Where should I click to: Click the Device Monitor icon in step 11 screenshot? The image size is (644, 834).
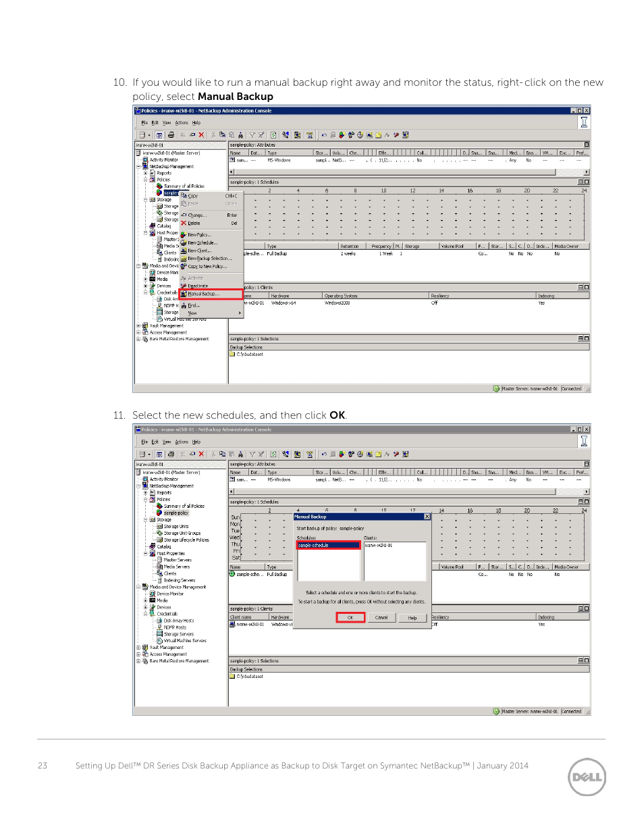[153, 594]
